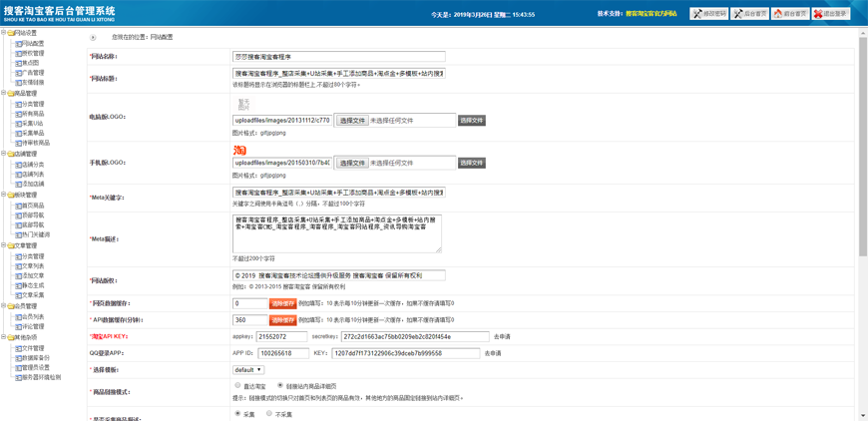Open 待审核商品 sidebar page
Image resolution: width=868 pixels, height=421 pixels.
pyautogui.click(x=36, y=143)
